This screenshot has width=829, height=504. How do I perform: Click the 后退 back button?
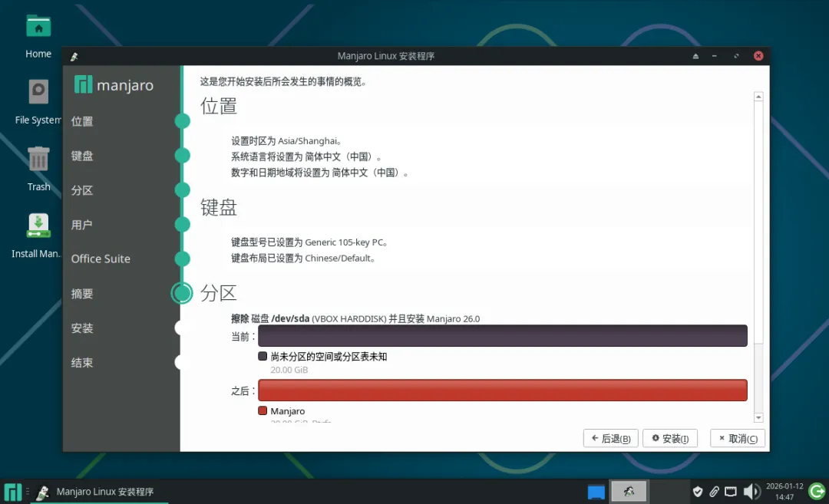click(610, 438)
